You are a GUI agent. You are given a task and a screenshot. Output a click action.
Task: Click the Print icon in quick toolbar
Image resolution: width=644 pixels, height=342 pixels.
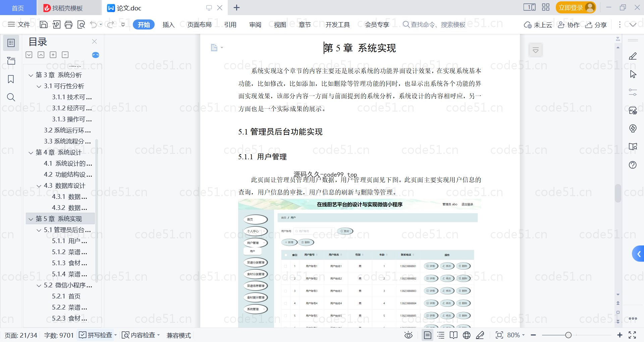point(69,24)
